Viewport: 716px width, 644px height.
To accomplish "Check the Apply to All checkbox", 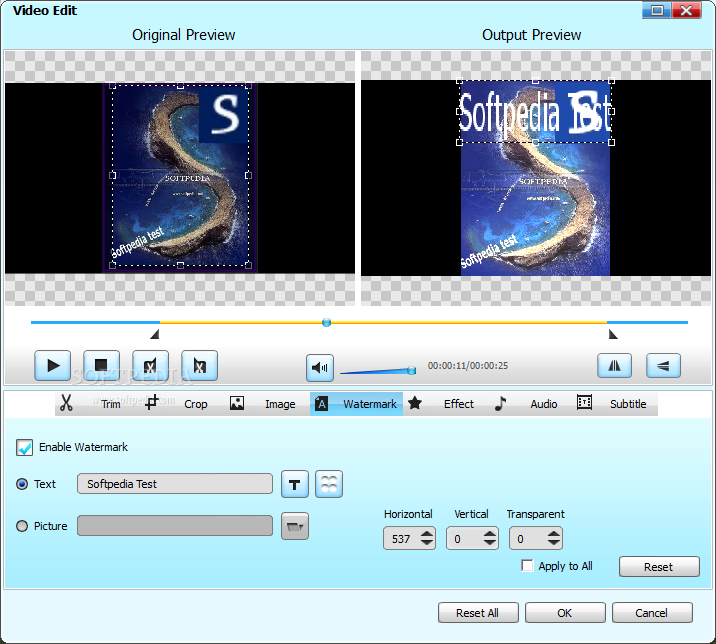I will pyautogui.click(x=527, y=565).
